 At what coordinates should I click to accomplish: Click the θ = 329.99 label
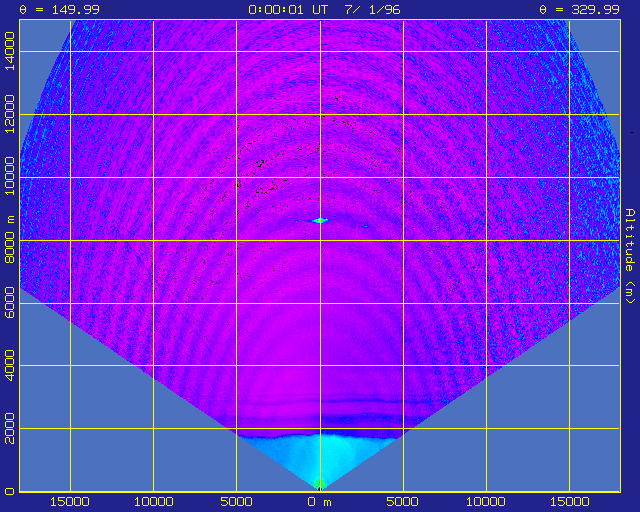tap(580, 9)
